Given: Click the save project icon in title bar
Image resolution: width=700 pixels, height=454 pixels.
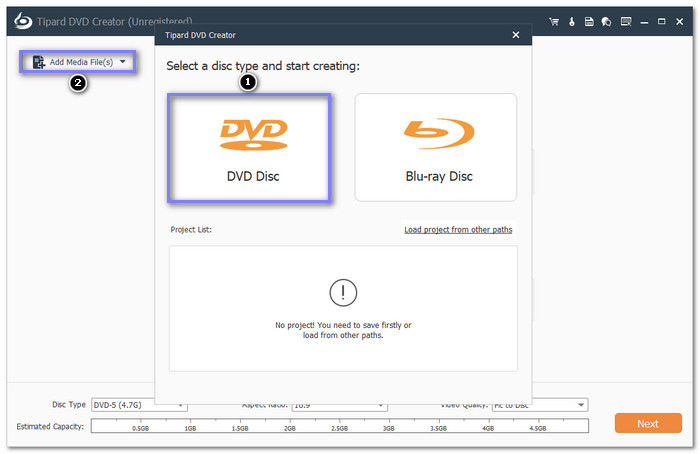Looking at the screenshot, I should (x=589, y=21).
